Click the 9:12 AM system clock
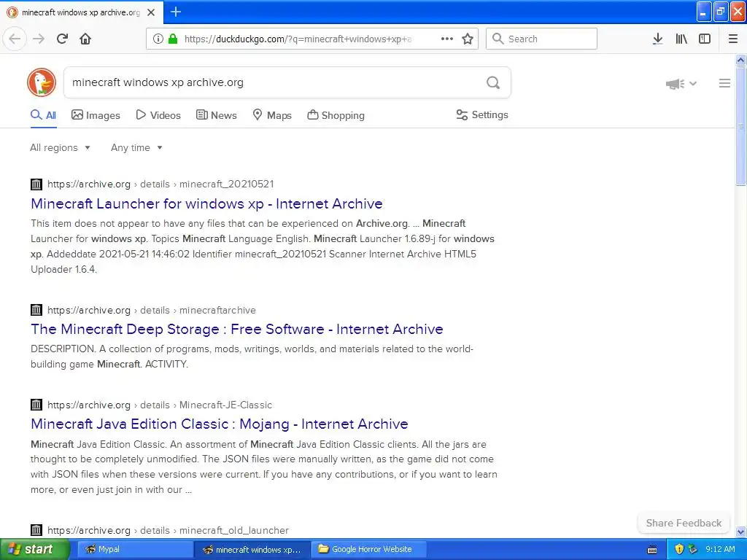This screenshot has width=747, height=560. tap(720, 549)
